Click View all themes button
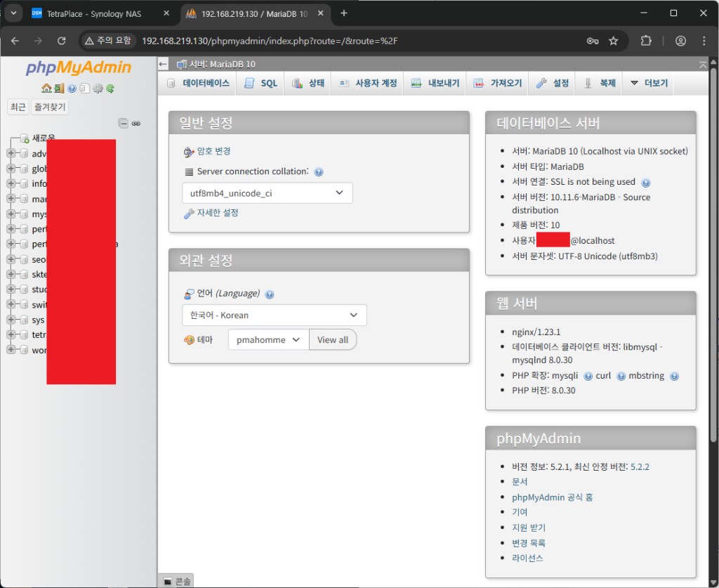This screenshot has width=719, height=588. [333, 340]
